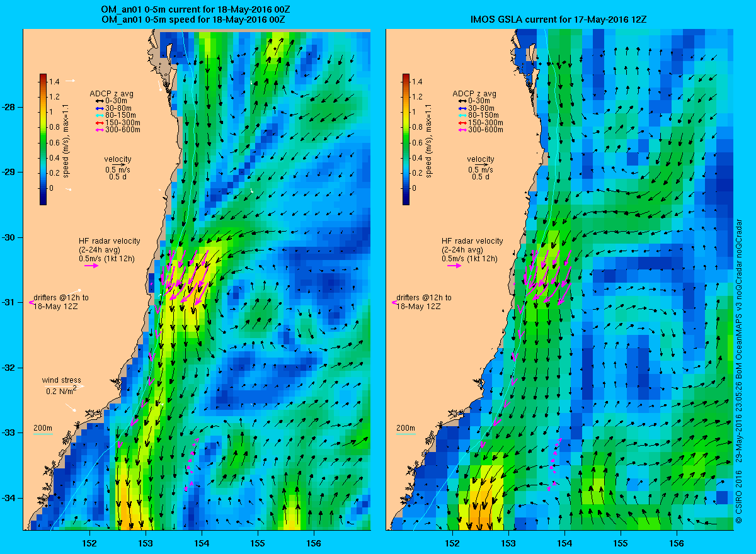Image resolution: width=756 pixels, height=554 pixels.
Task: Click color bar tick '0.8' in left panel
Action: (55, 127)
